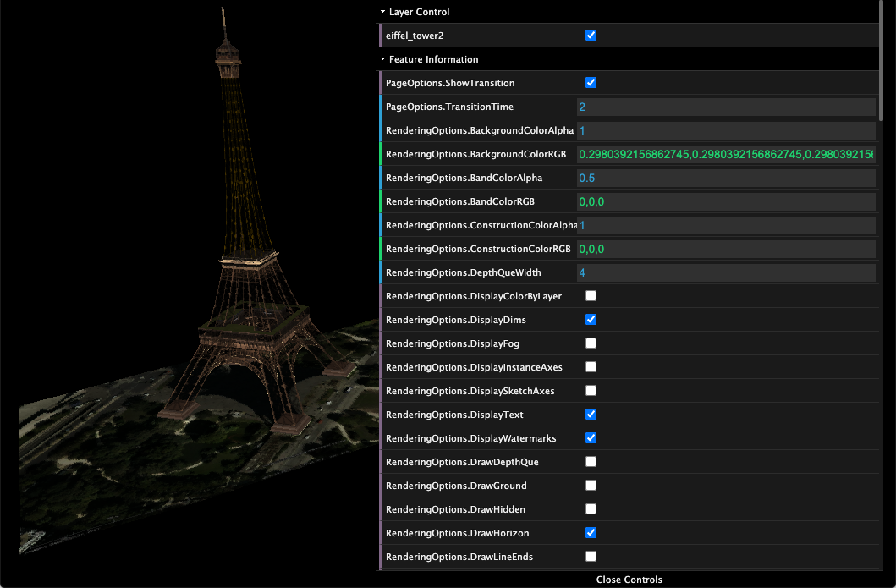
Task: Check RenderingOptions.DisplayInstanceAxes box
Action: pyautogui.click(x=591, y=367)
